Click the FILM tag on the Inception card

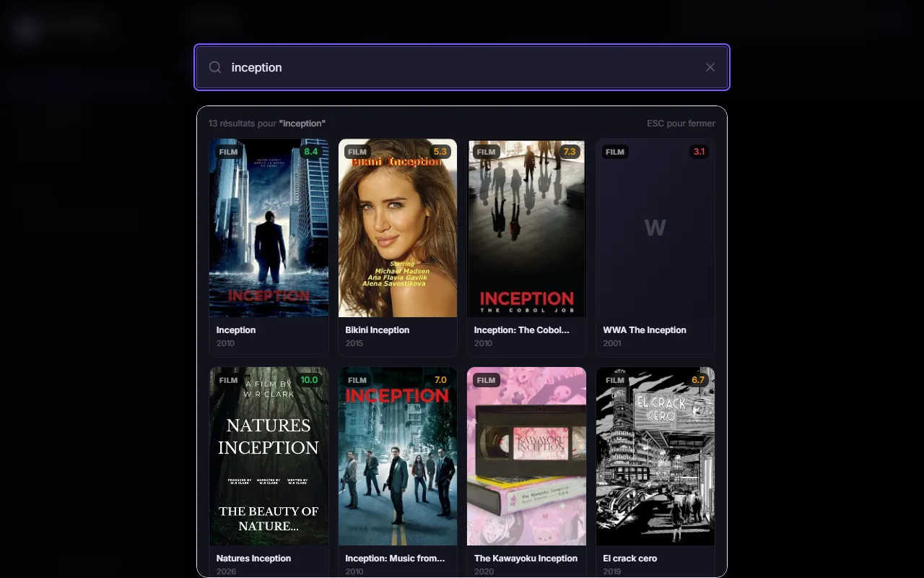228,152
